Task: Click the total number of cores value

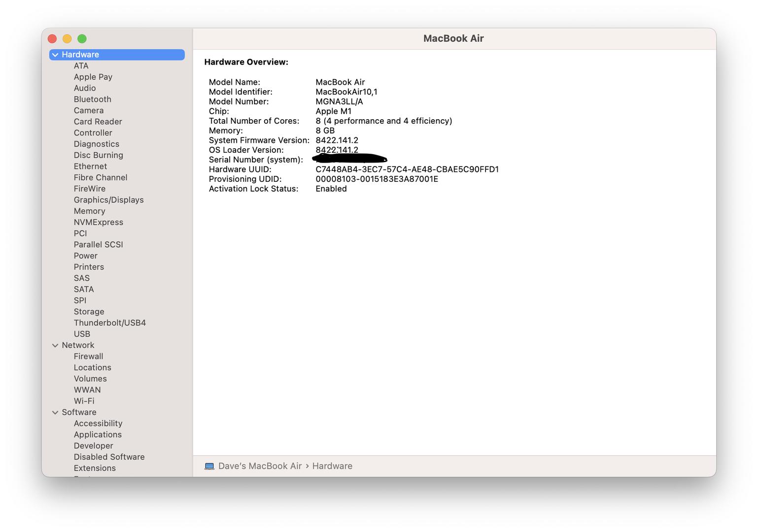Action: point(384,121)
